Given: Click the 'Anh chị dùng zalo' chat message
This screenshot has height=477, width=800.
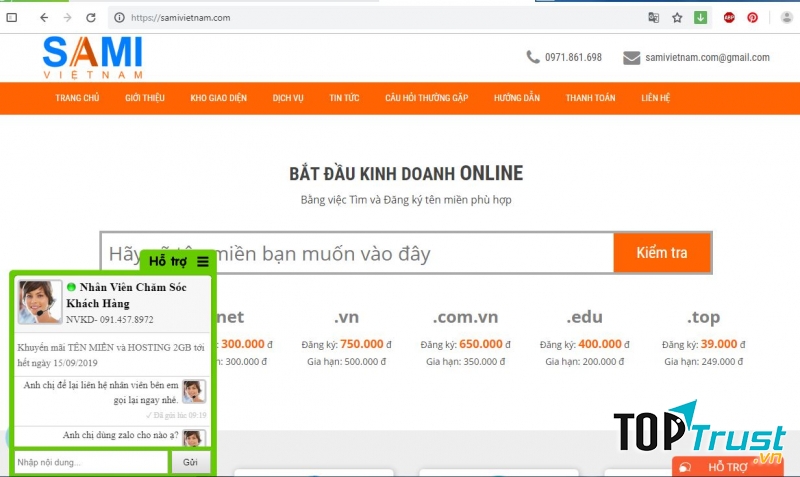Looking at the screenshot, I should click(120, 435).
